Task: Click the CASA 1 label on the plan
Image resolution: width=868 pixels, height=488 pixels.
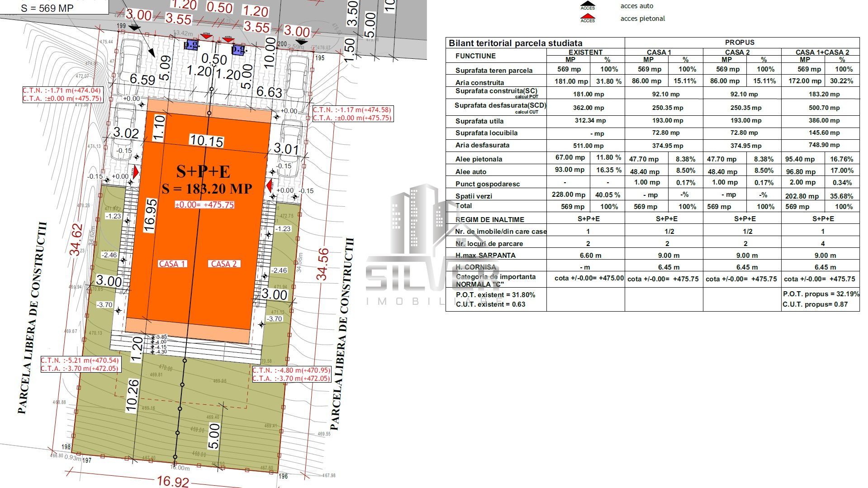Action: tap(172, 264)
